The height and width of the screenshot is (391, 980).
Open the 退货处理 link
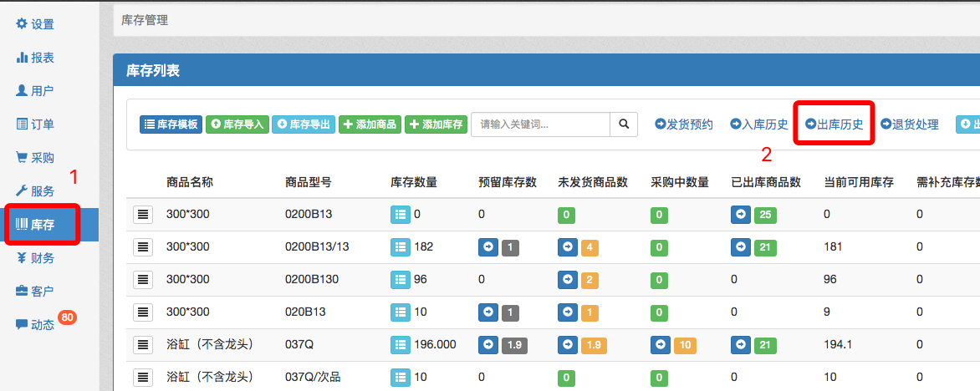click(910, 124)
